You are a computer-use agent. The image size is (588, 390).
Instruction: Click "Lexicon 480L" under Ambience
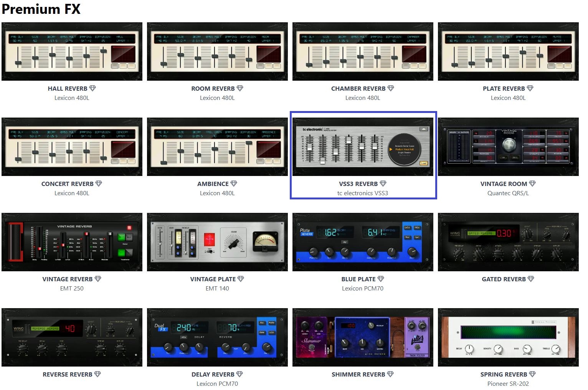click(x=217, y=193)
